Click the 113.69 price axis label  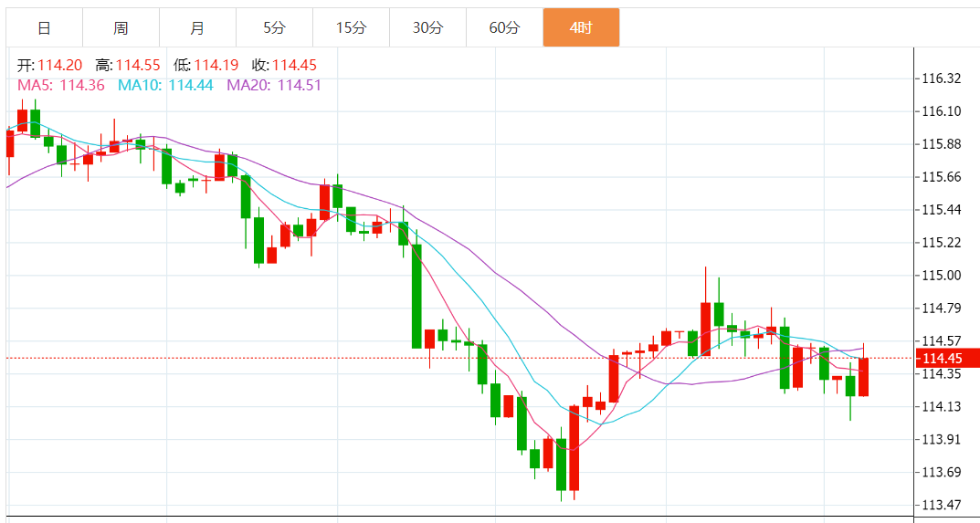(x=942, y=473)
